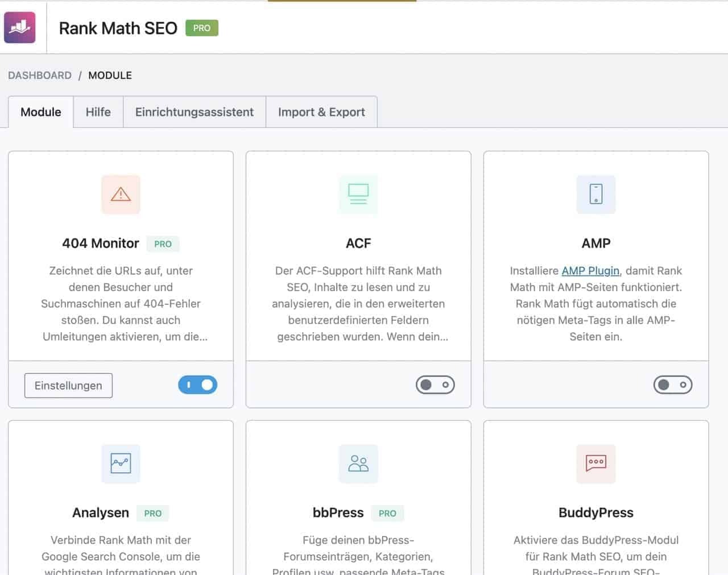Viewport: 728px width, 575px height.
Task: Click the 404 Monitor warning triangle icon
Action: (121, 195)
